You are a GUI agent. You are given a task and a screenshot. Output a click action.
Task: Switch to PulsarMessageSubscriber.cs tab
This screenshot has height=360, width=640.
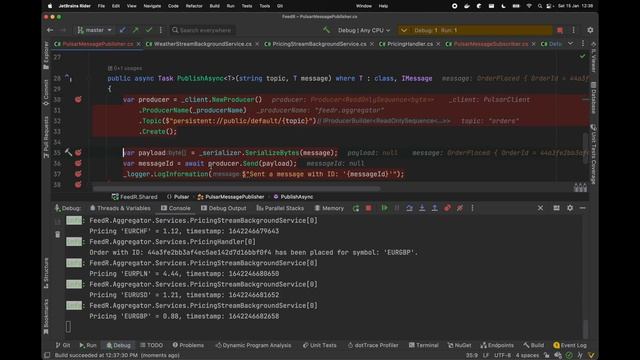pyautogui.click(x=491, y=44)
